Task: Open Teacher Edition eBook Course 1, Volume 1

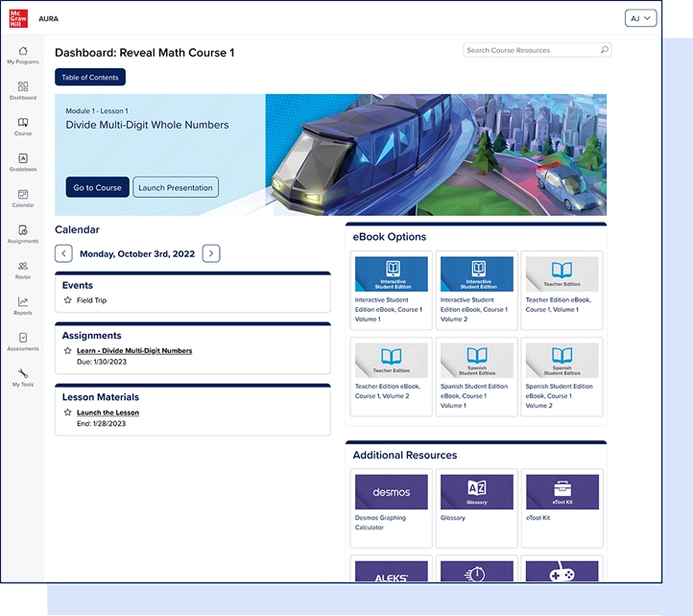Action: [562, 291]
